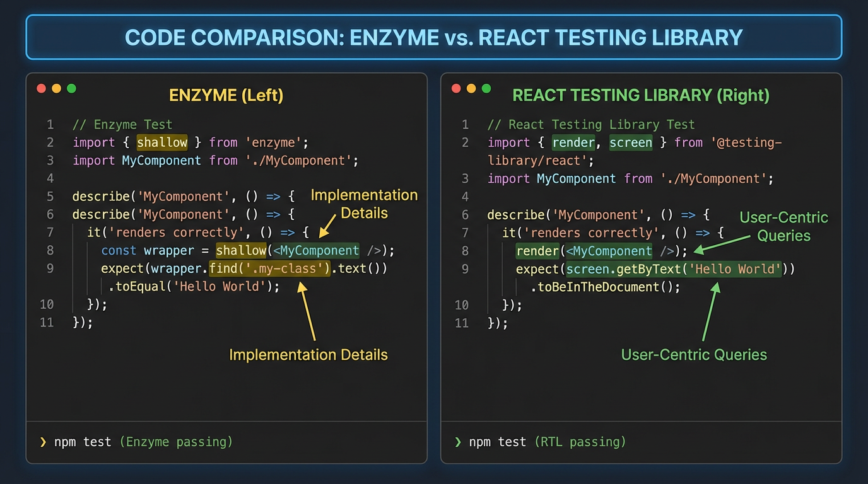The image size is (868, 484).
Task: Switch to the REACT TESTING LIBRARY (Right) panel header
Action: [x=642, y=95]
